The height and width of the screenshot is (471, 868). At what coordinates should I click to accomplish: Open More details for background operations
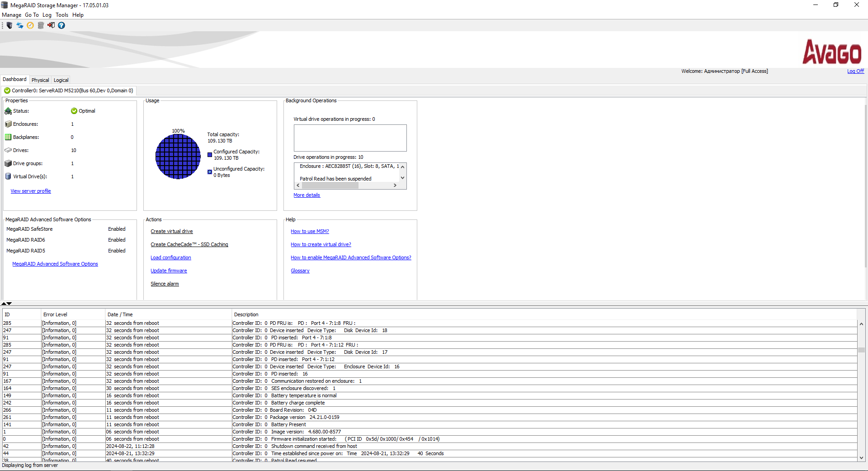point(307,195)
